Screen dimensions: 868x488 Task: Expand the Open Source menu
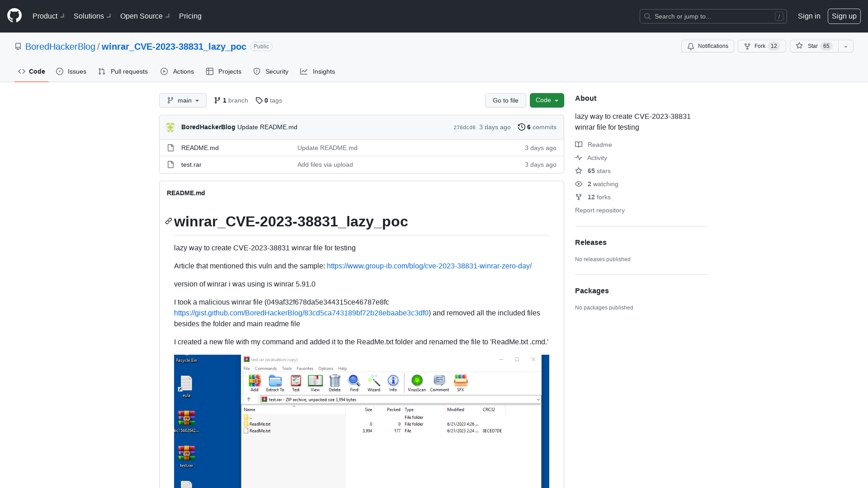coord(145,16)
